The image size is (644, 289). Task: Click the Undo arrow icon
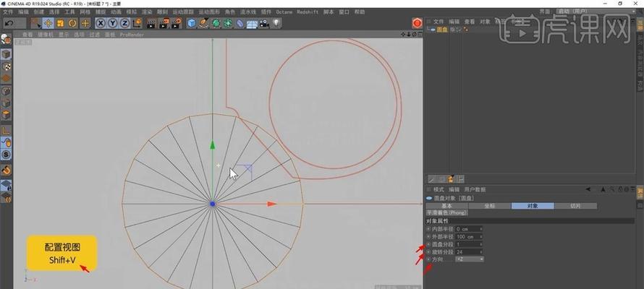(x=9, y=23)
